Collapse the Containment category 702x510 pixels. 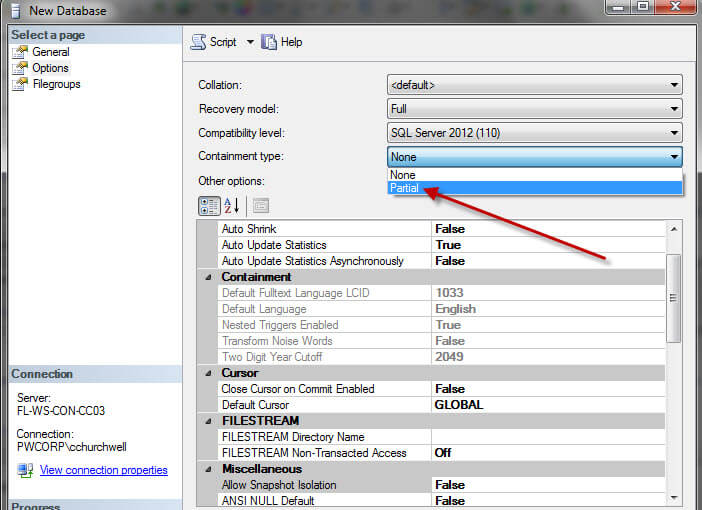pos(208,277)
